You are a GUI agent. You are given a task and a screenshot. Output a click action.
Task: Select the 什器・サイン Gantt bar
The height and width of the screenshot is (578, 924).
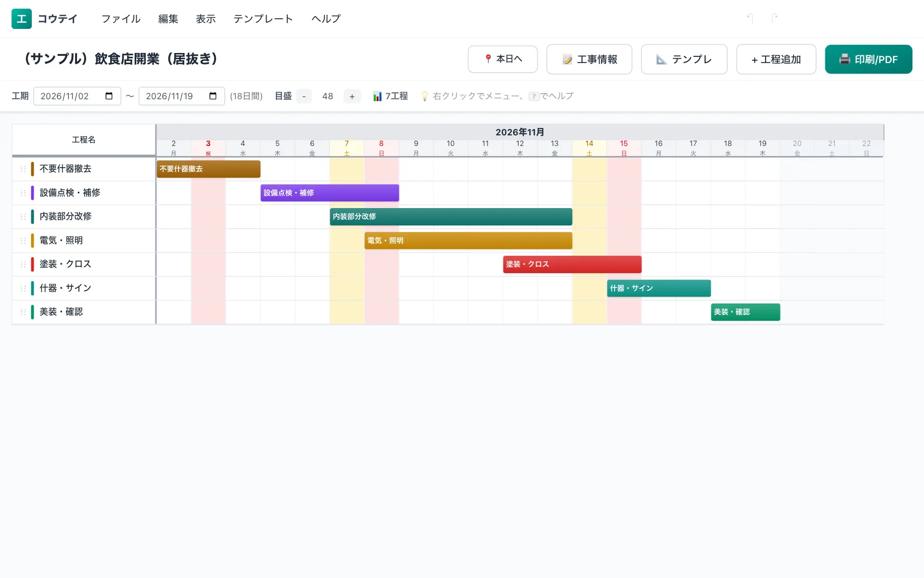(659, 288)
